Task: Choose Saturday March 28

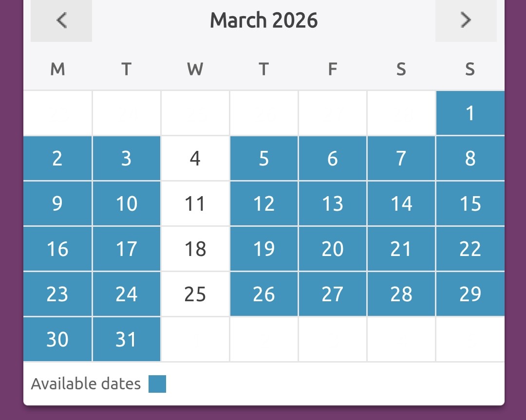Action: tap(401, 294)
